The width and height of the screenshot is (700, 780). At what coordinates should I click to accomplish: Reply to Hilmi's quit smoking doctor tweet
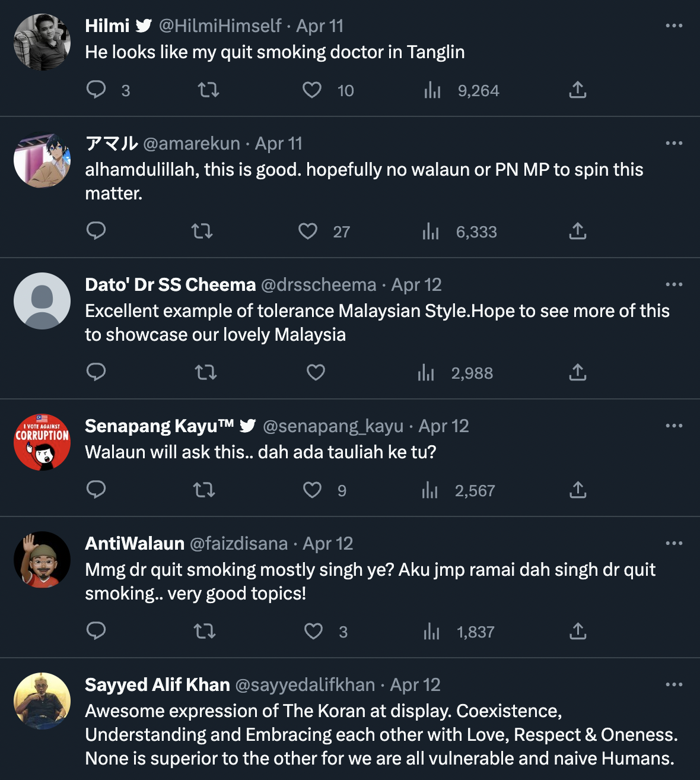[96, 90]
